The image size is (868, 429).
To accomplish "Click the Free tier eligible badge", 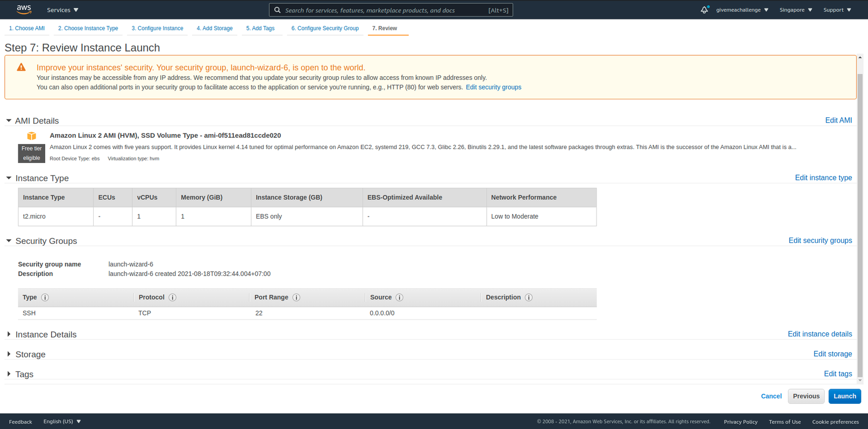I will click(x=32, y=154).
